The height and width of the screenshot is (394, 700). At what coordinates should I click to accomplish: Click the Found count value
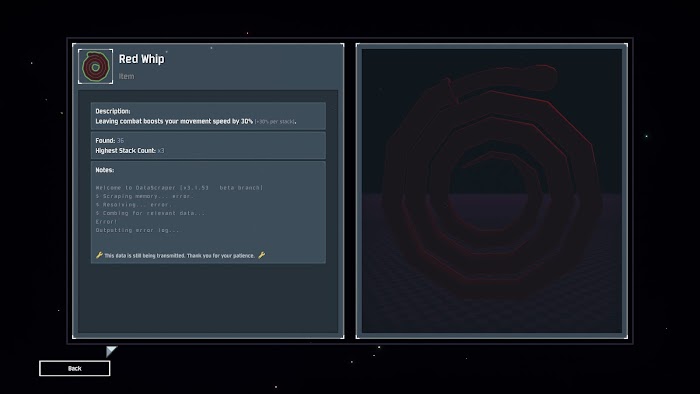pos(121,141)
